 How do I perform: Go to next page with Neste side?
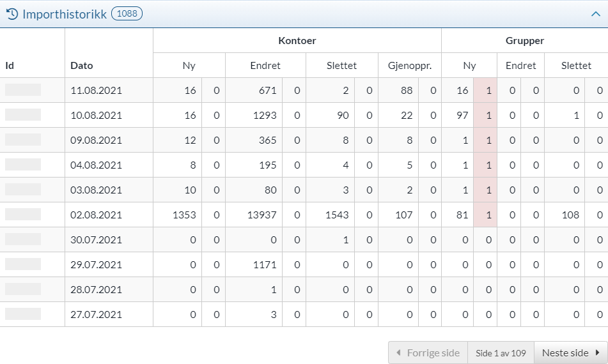click(x=570, y=353)
